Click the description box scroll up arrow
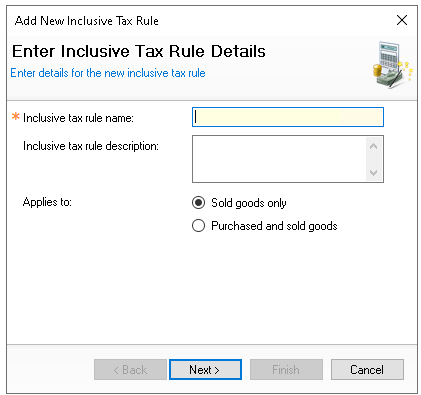This screenshot has width=421, height=395. click(x=373, y=146)
